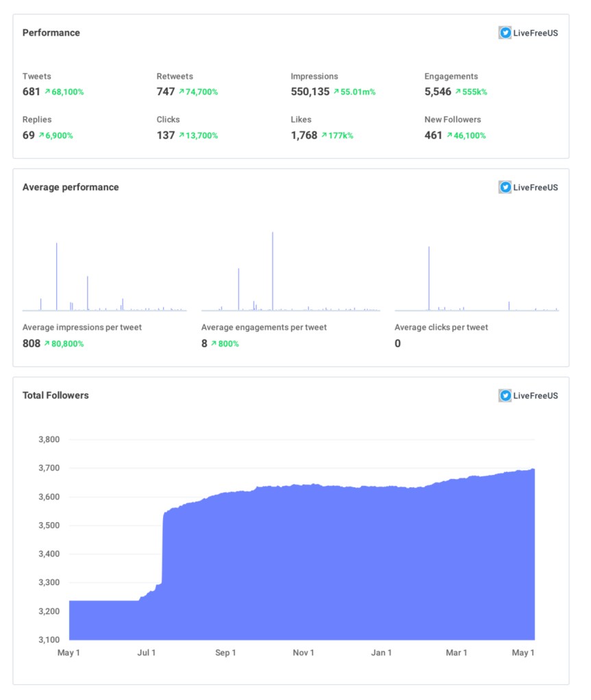This screenshot has height=700, width=591.
Task: Click the Engagements value 5,546
Action: click(438, 92)
